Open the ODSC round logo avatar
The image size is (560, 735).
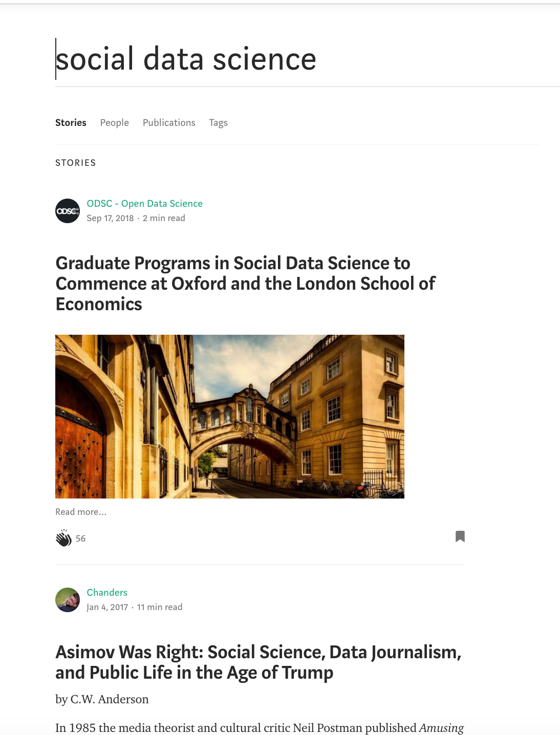[68, 211]
